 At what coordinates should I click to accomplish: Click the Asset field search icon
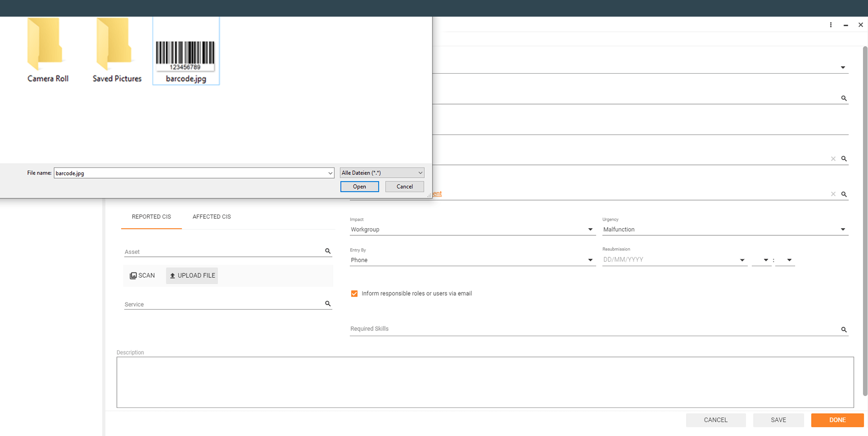pyautogui.click(x=328, y=251)
